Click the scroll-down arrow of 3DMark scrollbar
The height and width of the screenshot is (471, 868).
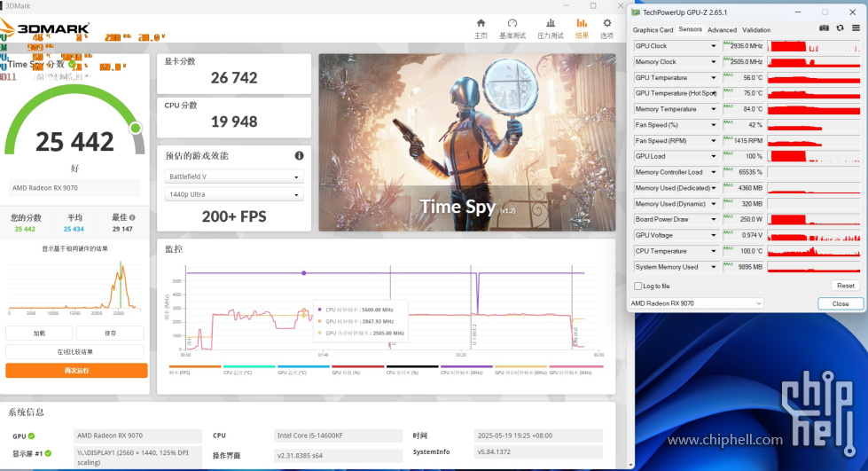[630, 465]
